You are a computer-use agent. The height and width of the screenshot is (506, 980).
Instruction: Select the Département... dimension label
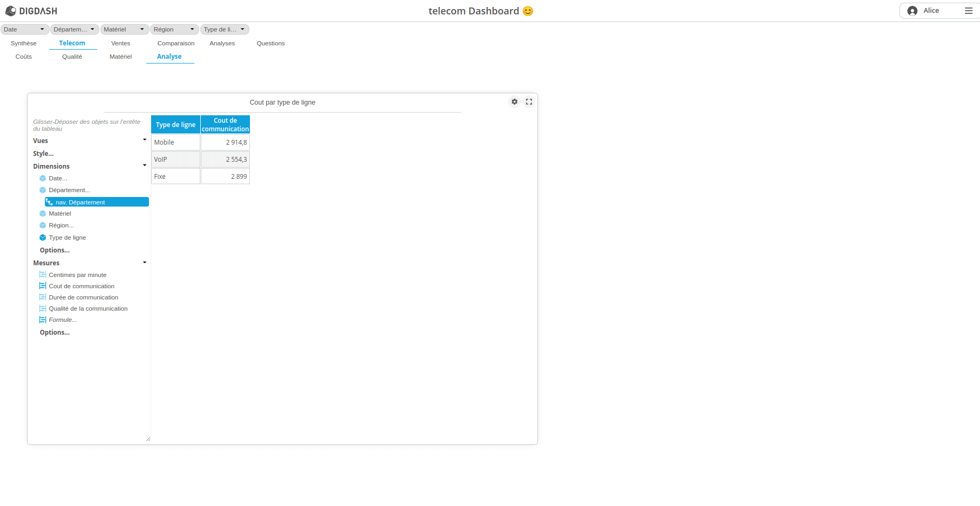(69, 190)
